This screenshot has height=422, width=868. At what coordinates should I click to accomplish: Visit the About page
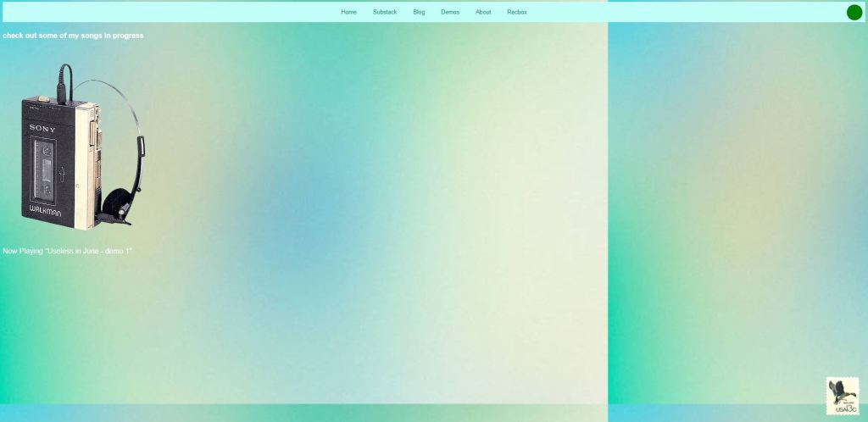click(483, 12)
